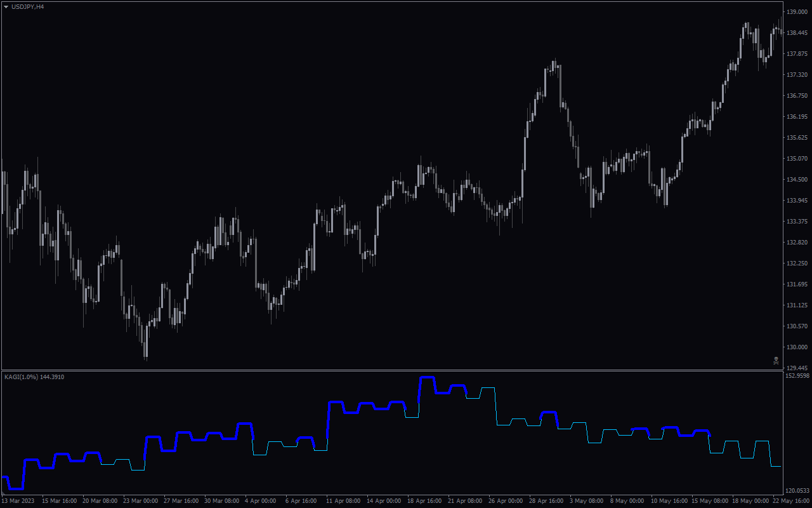Click the 131.695 price label
Viewport: 812px width, 508px height.
pos(797,284)
